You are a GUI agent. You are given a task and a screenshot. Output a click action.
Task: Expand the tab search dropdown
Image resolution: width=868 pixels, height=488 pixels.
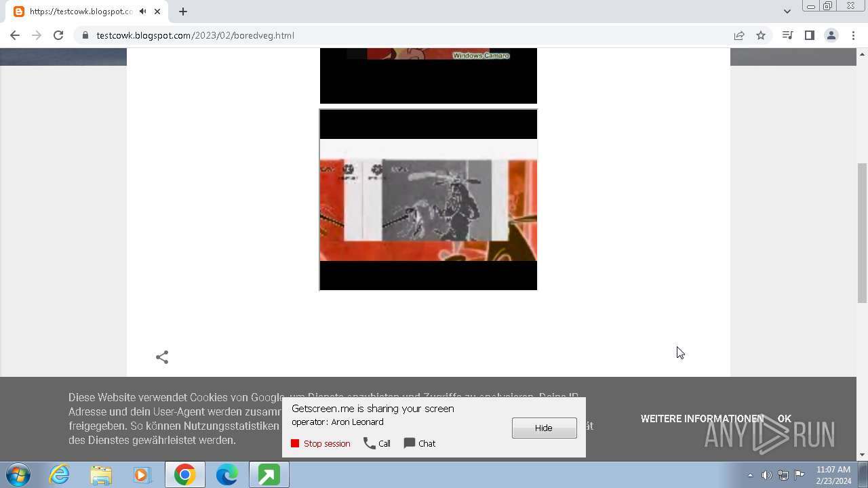click(787, 11)
